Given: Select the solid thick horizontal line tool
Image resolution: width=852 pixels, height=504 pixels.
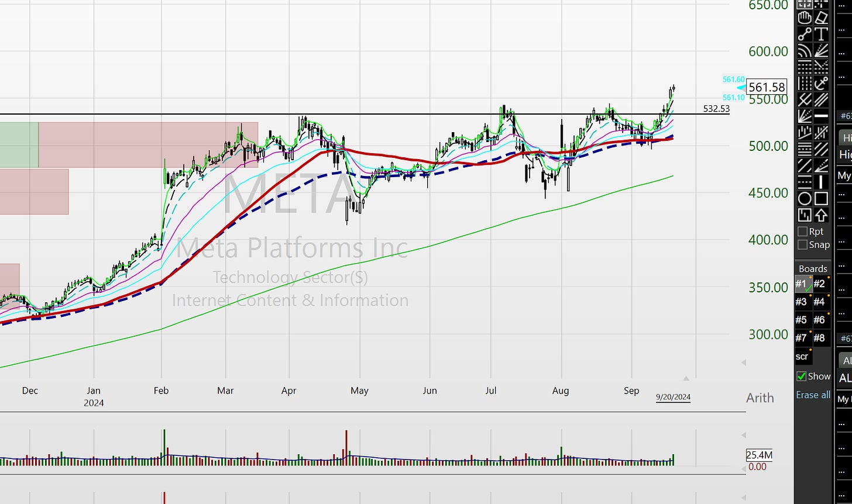Looking at the screenshot, I should click(x=821, y=116).
